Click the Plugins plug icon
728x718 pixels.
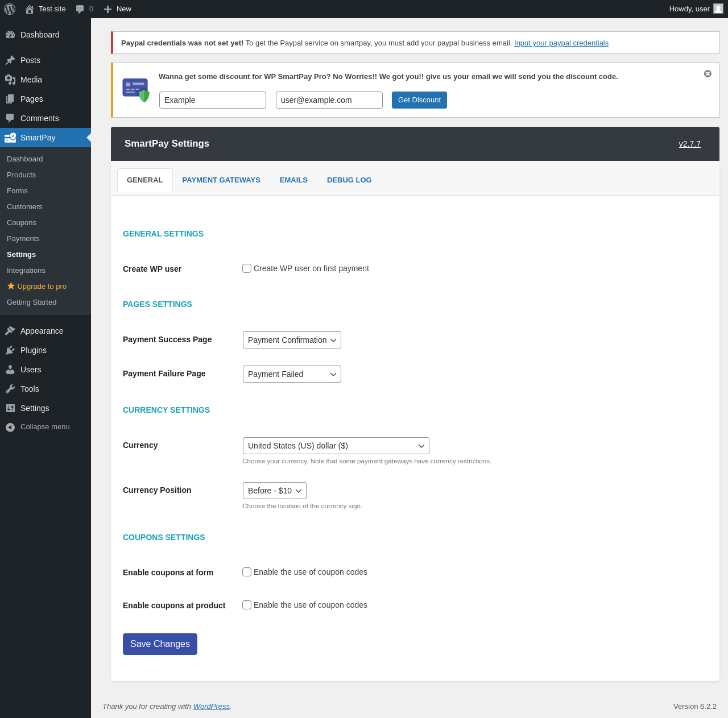pyautogui.click(x=10, y=350)
